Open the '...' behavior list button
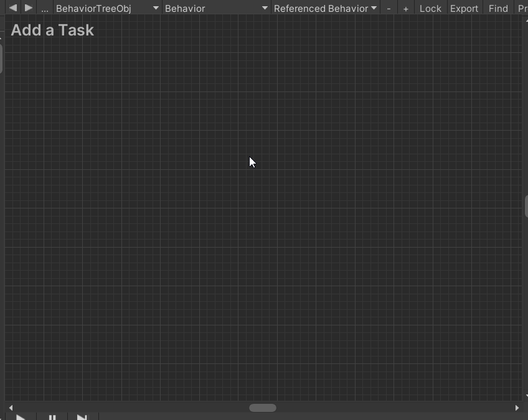Viewport: 528px width, 420px height. point(45,9)
